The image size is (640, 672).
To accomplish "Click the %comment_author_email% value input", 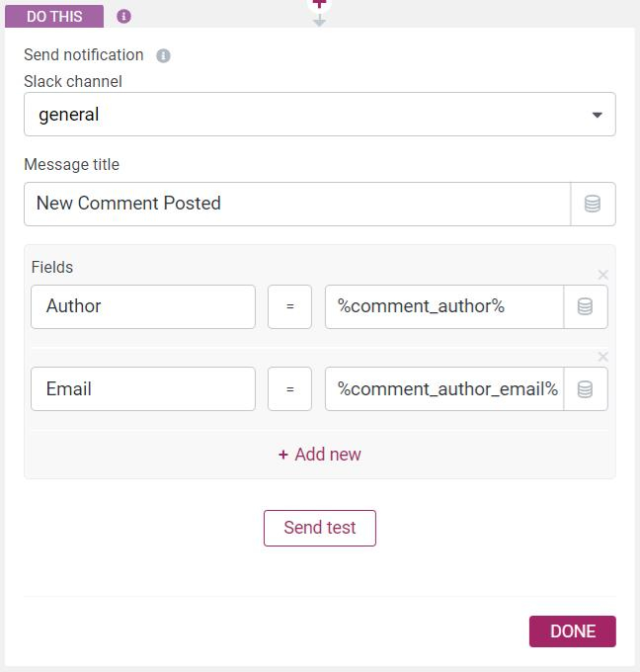I will tap(443, 389).
